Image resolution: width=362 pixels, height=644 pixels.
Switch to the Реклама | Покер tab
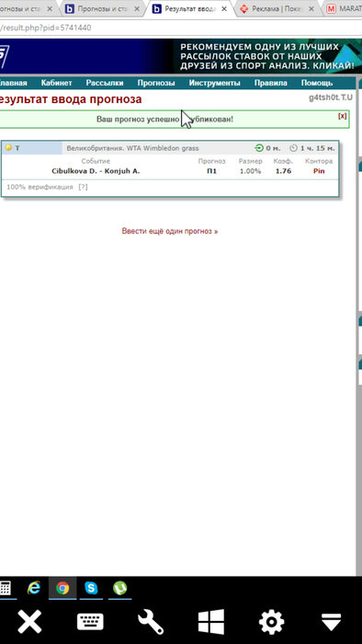tap(277, 8)
